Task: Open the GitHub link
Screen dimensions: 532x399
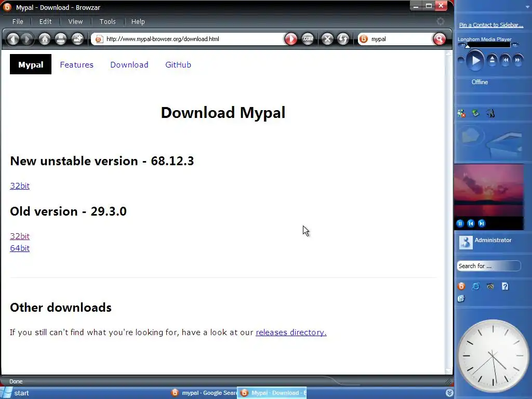Action: point(178,65)
